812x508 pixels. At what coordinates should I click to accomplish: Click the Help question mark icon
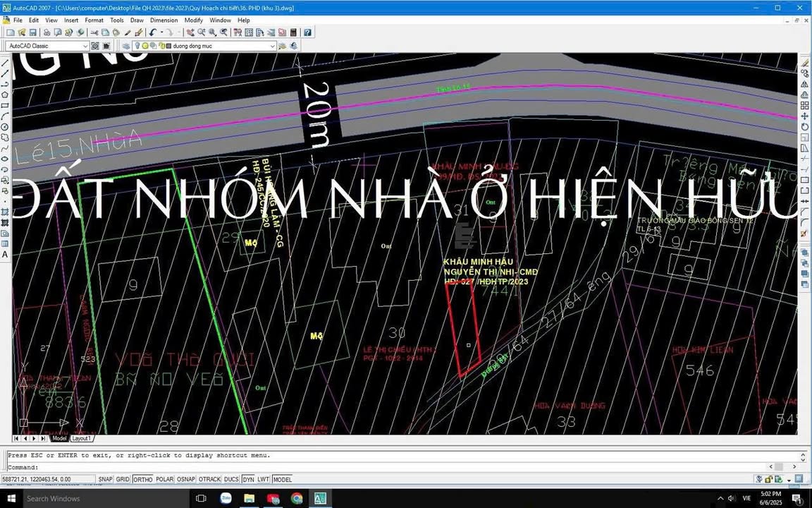[308, 32]
